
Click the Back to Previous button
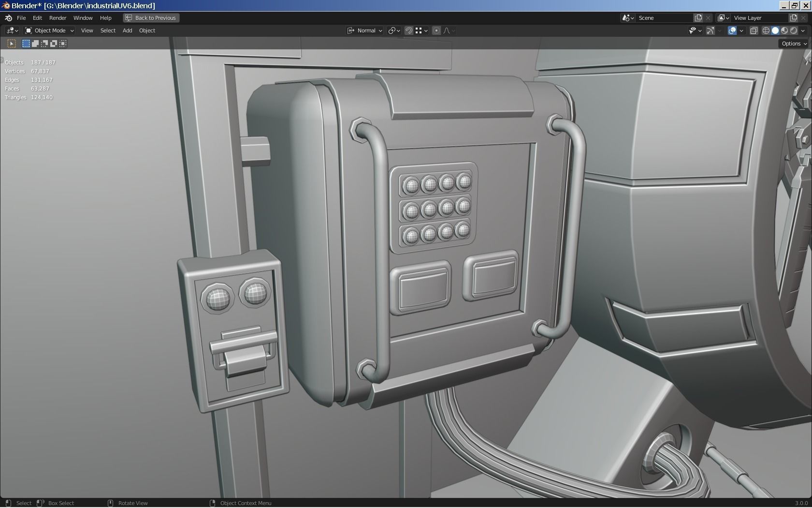tap(151, 18)
